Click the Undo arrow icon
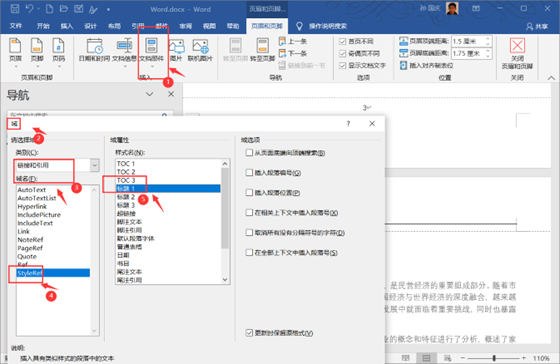The width and height of the screenshot is (560, 364). [30, 9]
